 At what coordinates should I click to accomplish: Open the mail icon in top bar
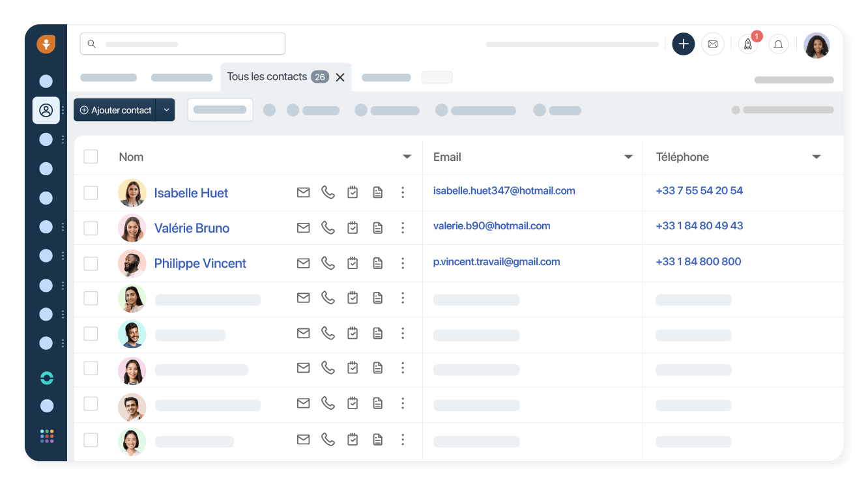point(712,44)
